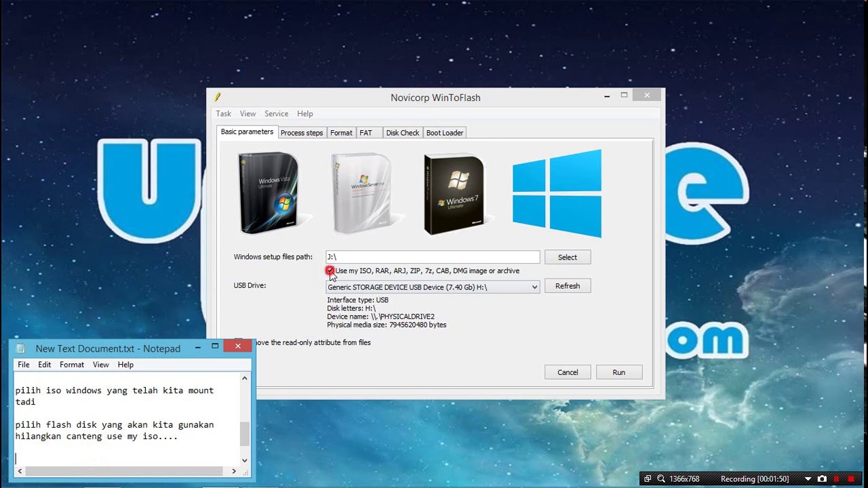This screenshot has width=868, height=488.
Task: Open WinToFlash's View menu
Action: click(248, 114)
